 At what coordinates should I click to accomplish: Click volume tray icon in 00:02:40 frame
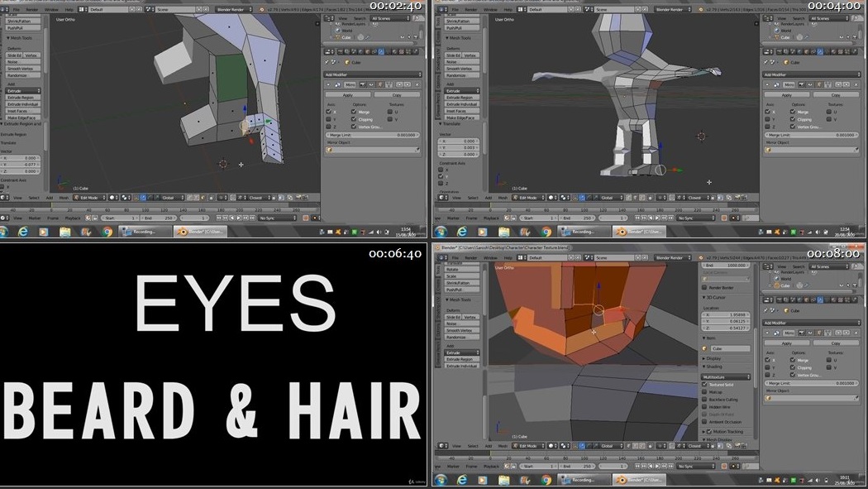(379, 232)
